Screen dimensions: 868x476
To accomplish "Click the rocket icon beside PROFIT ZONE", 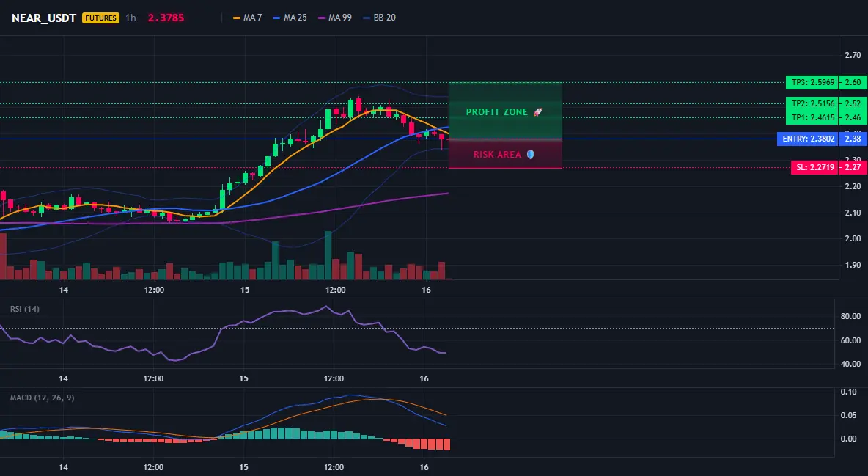I will (537, 112).
